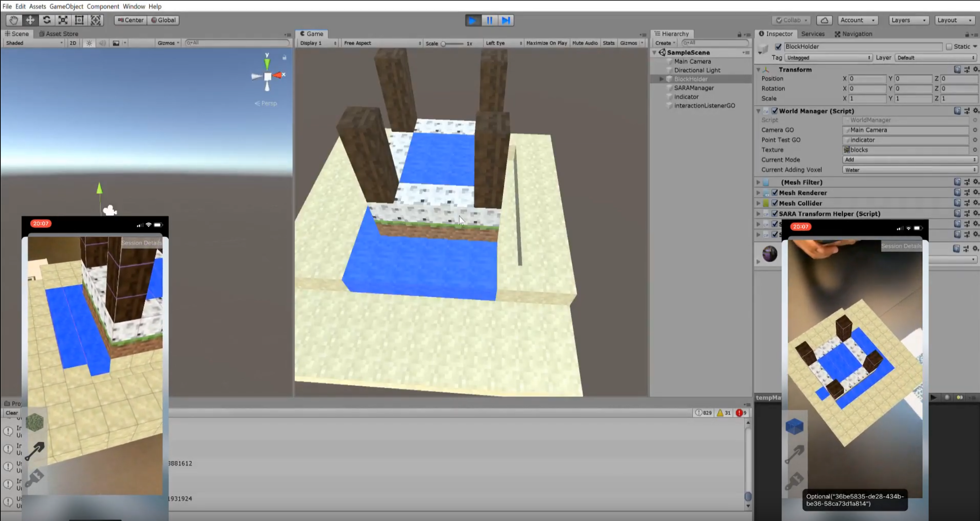Click the console vertical scrollbar thumb
The height and width of the screenshot is (521, 980).
click(748, 497)
